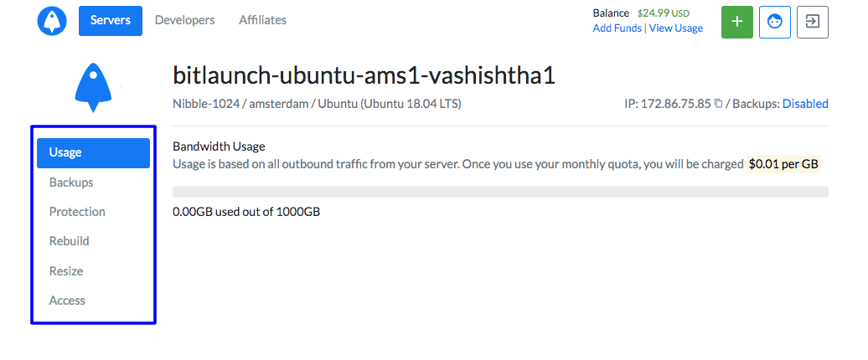Select Usage in the sidebar
The image size is (868, 360).
pos(94,152)
